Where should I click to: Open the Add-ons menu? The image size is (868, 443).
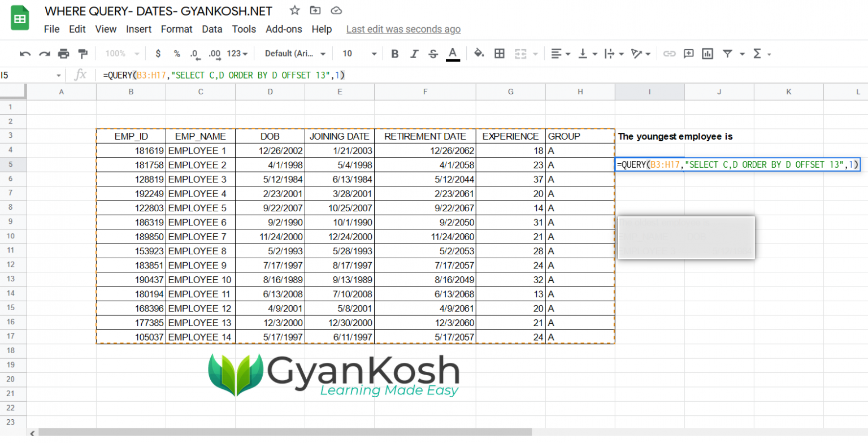(284, 29)
